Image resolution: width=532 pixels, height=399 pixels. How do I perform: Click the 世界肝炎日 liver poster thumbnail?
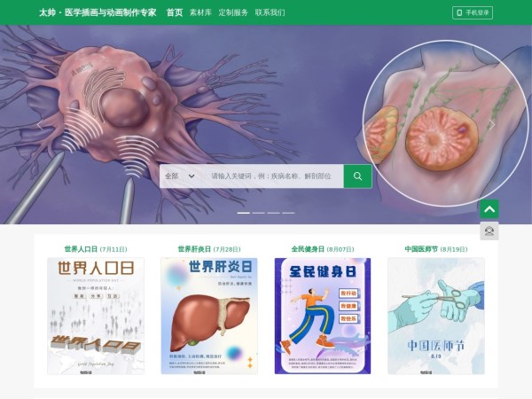[209, 316]
